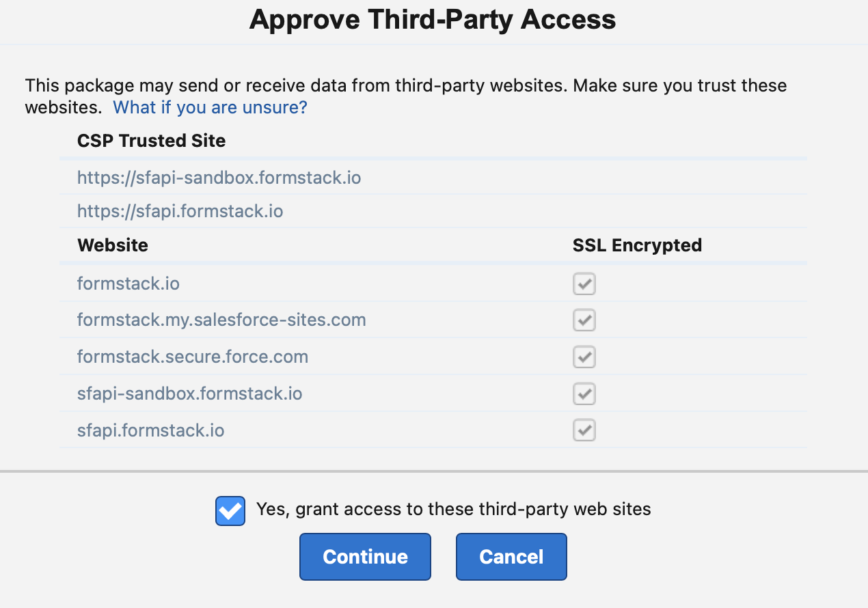868x608 pixels.
Task: Select the SSL Encrypted column header
Action: (636, 245)
